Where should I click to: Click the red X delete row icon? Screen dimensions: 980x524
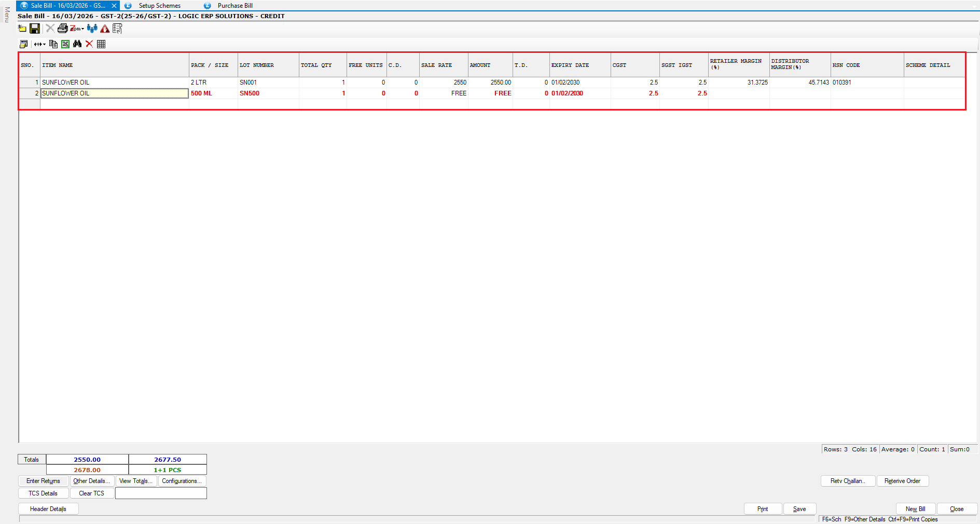pyautogui.click(x=89, y=44)
